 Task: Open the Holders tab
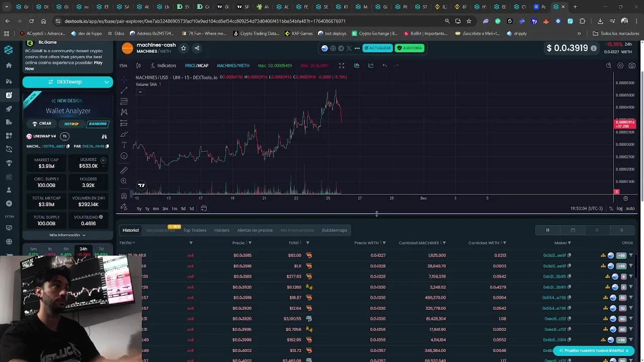tap(222, 230)
